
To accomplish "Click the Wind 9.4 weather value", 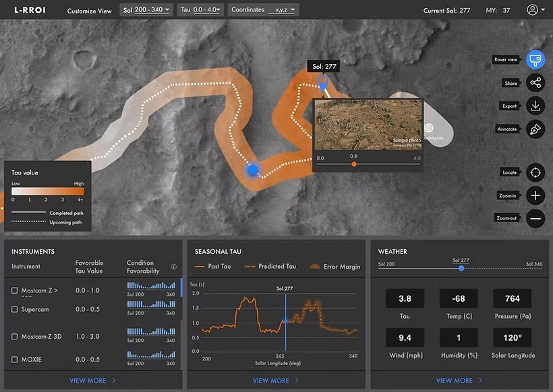I will click(405, 337).
